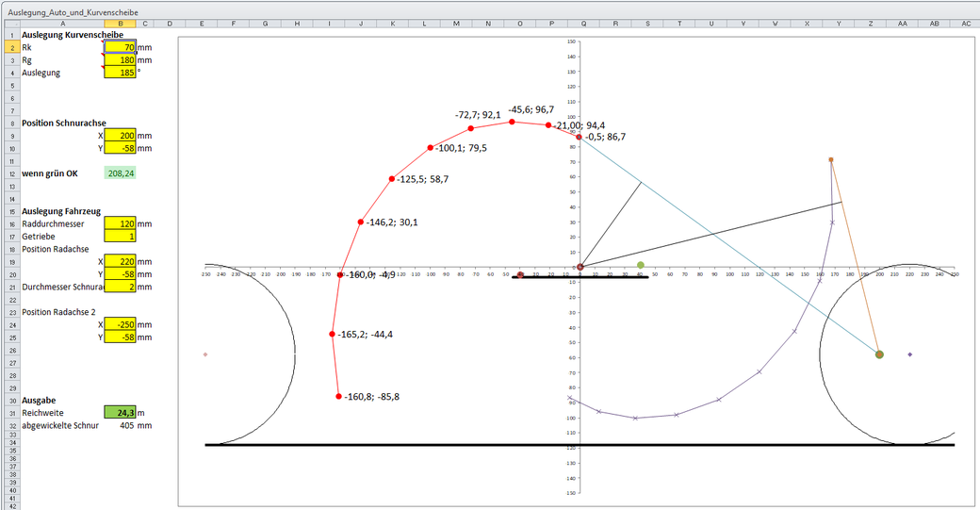Select the orange square marker at chart top right
The image size is (980, 510).
(x=830, y=159)
